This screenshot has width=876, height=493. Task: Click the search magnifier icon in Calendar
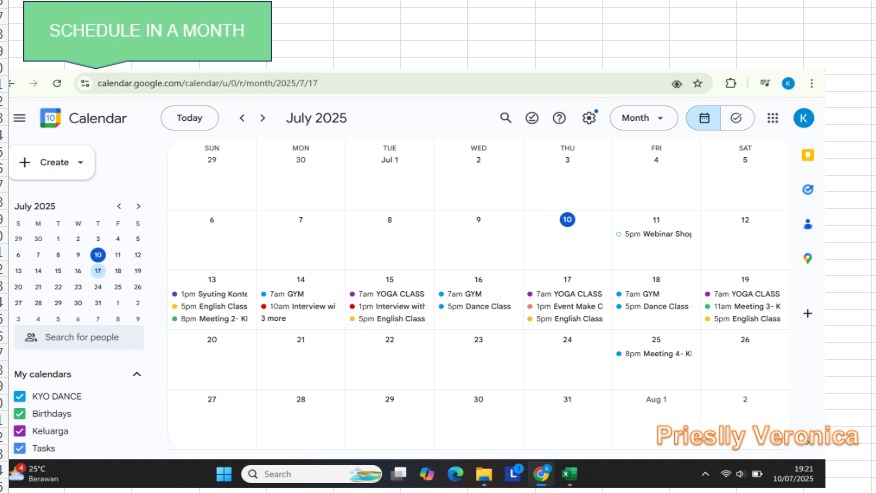(x=506, y=118)
